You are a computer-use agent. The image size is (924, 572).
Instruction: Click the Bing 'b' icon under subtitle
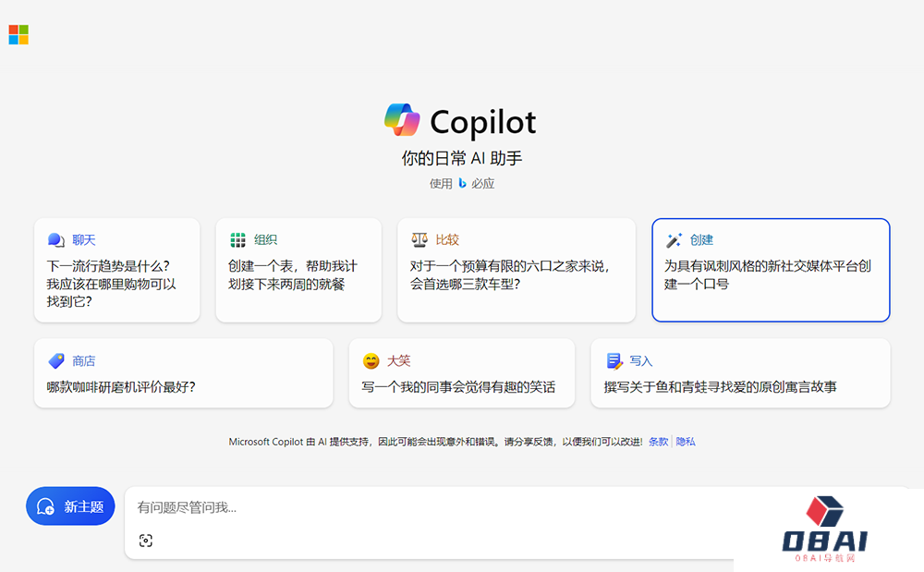tap(462, 183)
